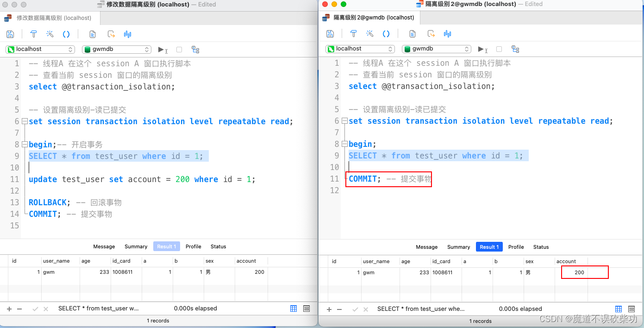This screenshot has height=328, width=644.
Task: Open chart icon in right window toolbar
Action: 448,33
